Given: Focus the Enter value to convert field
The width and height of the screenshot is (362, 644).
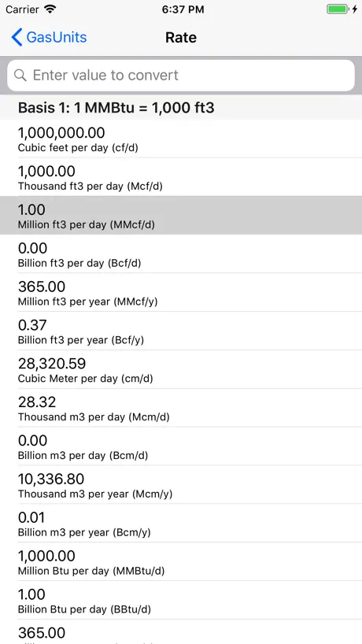Looking at the screenshot, I should (x=181, y=75).
